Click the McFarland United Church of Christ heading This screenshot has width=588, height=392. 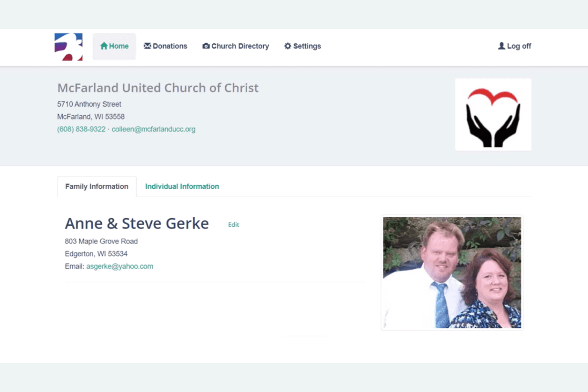(158, 88)
